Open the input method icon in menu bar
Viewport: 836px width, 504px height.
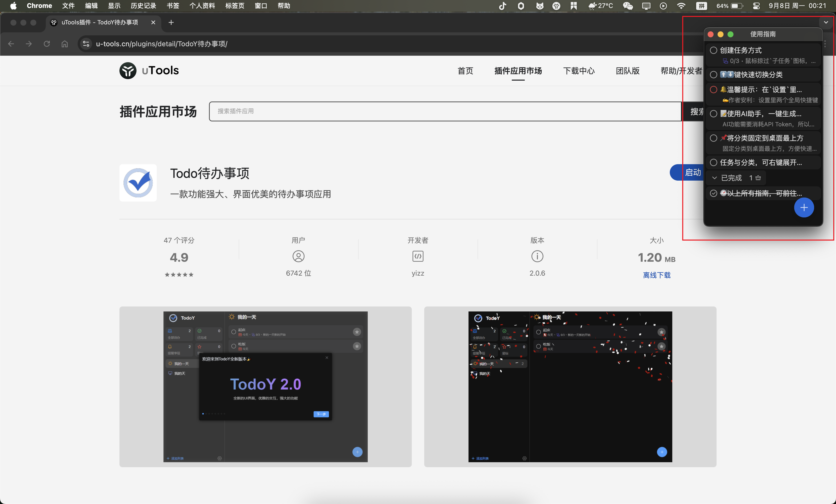[x=701, y=6]
